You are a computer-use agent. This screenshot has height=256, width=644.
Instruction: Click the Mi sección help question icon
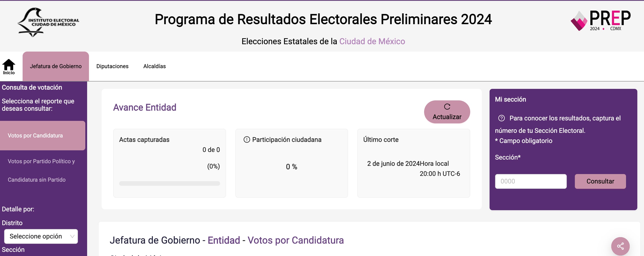click(x=501, y=118)
